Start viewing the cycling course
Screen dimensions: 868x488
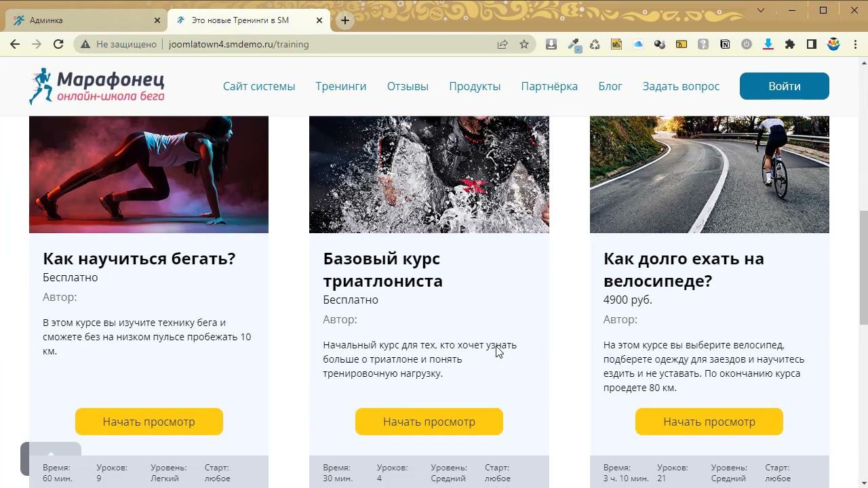pyautogui.click(x=709, y=422)
